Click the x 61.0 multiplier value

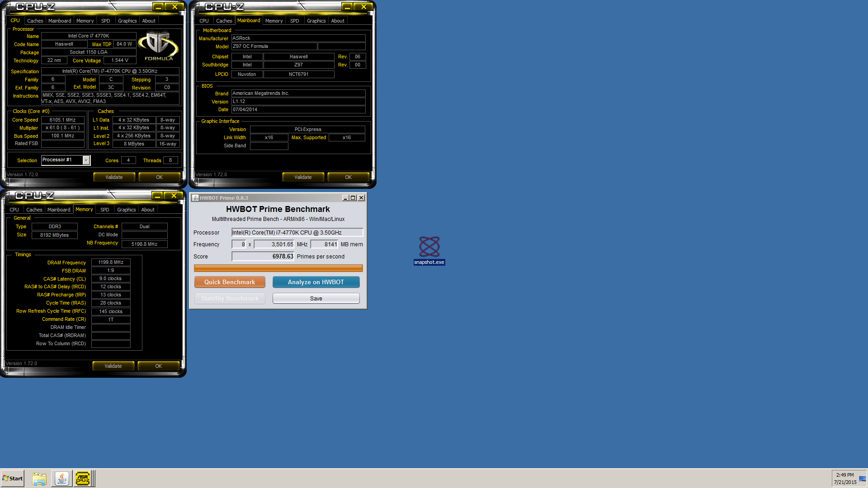(62, 127)
